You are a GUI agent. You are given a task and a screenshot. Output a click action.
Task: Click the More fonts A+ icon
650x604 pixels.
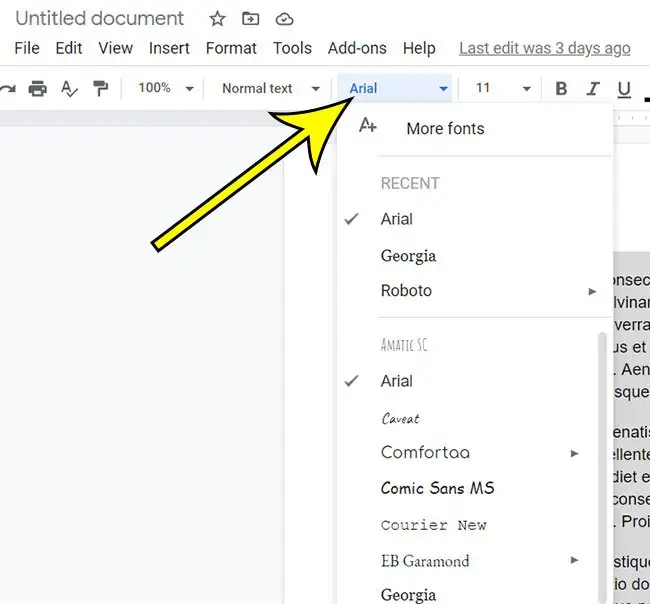pyautogui.click(x=368, y=125)
